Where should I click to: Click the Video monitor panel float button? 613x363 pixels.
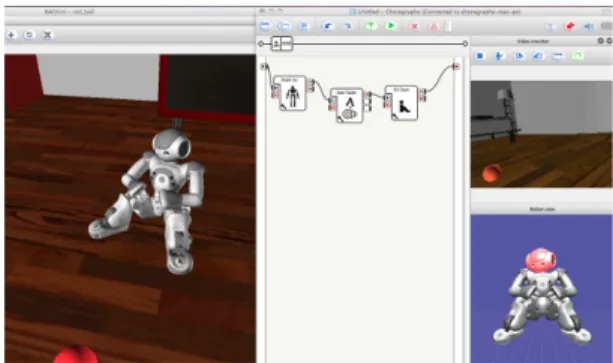[601, 41]
